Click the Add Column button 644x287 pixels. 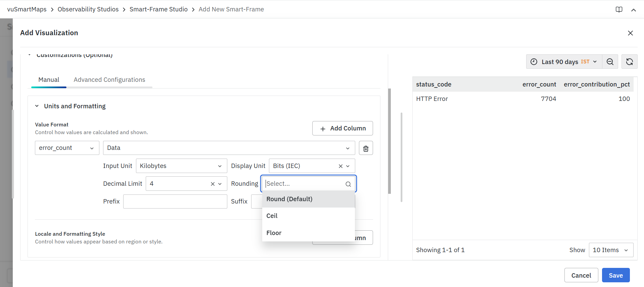[x=342, y=128]
